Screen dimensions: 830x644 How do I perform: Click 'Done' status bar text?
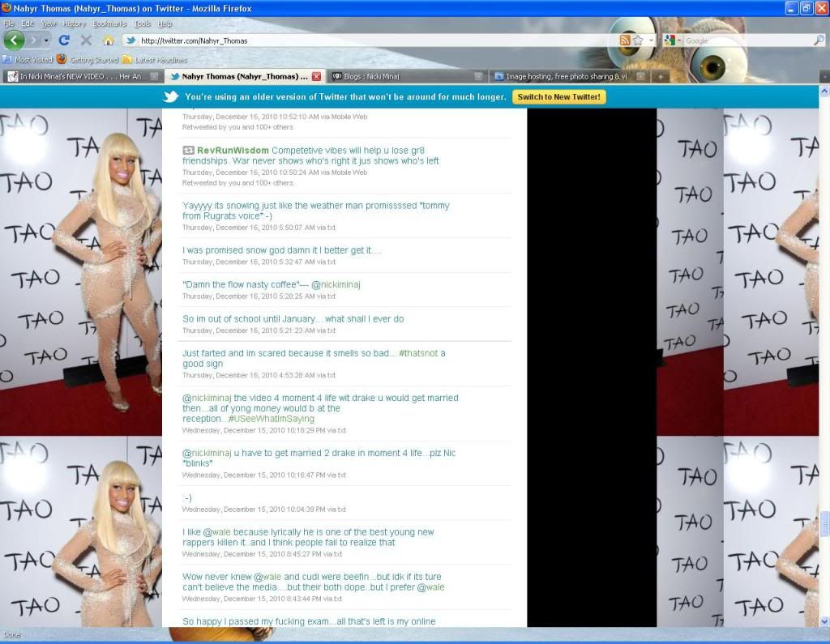[11, 634]
